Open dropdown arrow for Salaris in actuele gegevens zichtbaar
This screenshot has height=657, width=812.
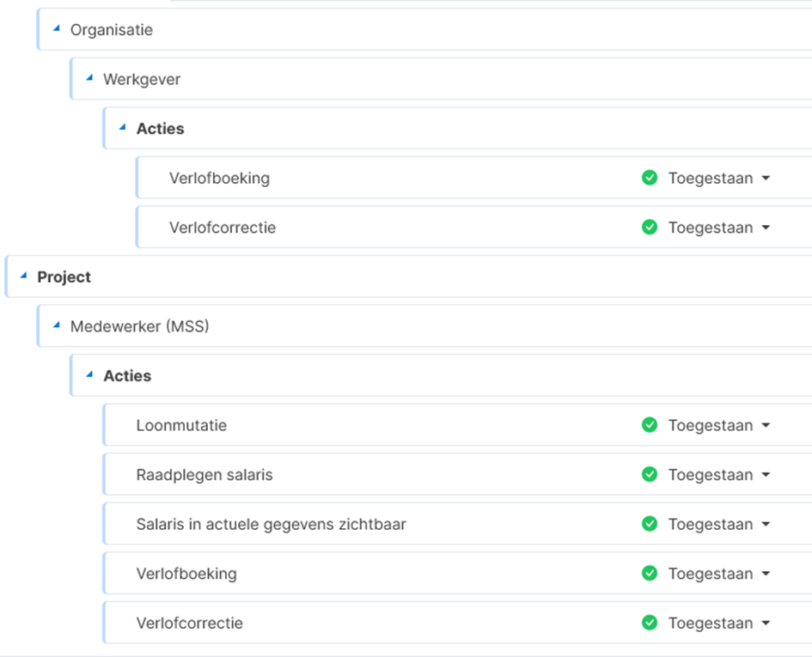click(766, 524)
